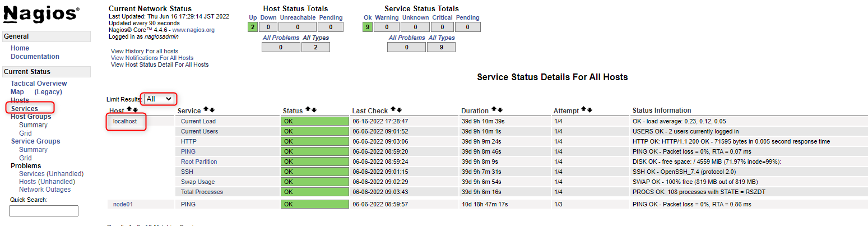Open the Limit Results dropdown
868x226 pixels.
pos(159,99)
